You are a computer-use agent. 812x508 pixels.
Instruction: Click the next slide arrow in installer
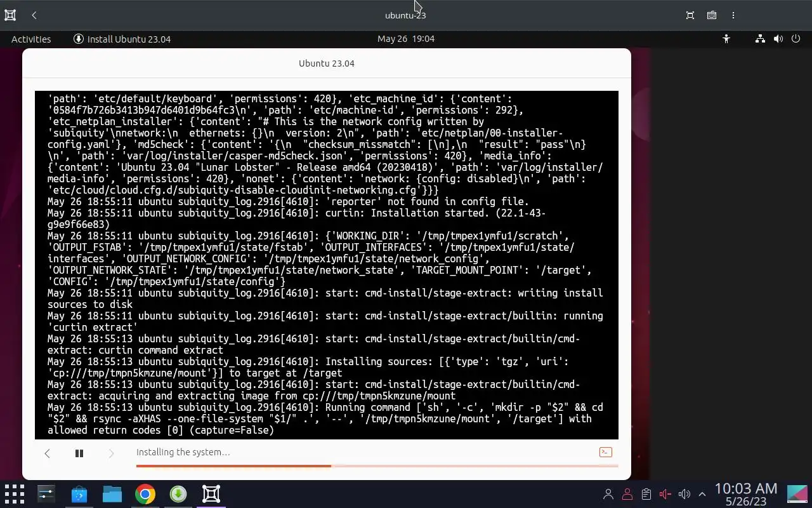pos(111,453)
